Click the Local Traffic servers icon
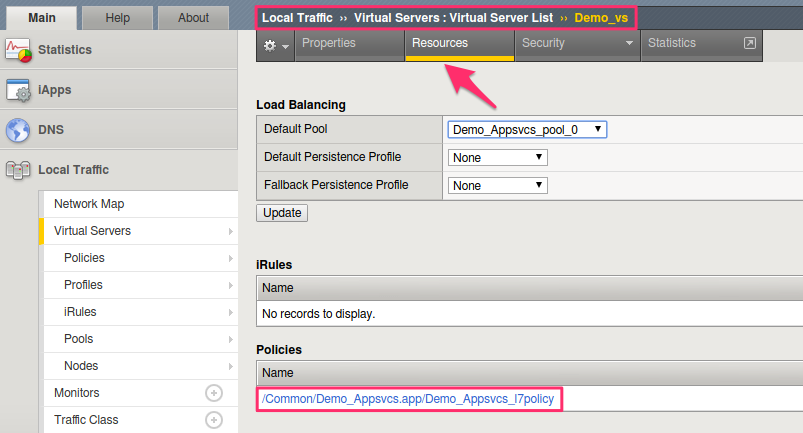This screenshot has width=803, height=433. pyautogui.click(x=18, y=170)
